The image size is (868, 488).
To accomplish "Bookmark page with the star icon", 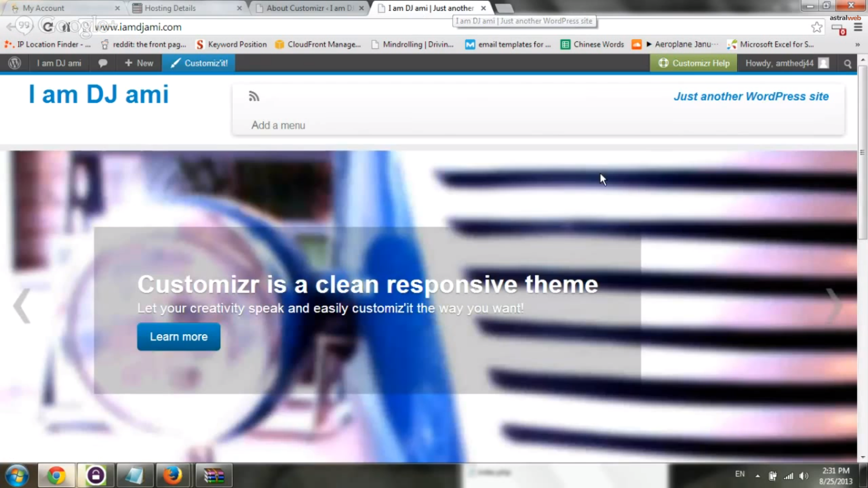I will 816,27.
